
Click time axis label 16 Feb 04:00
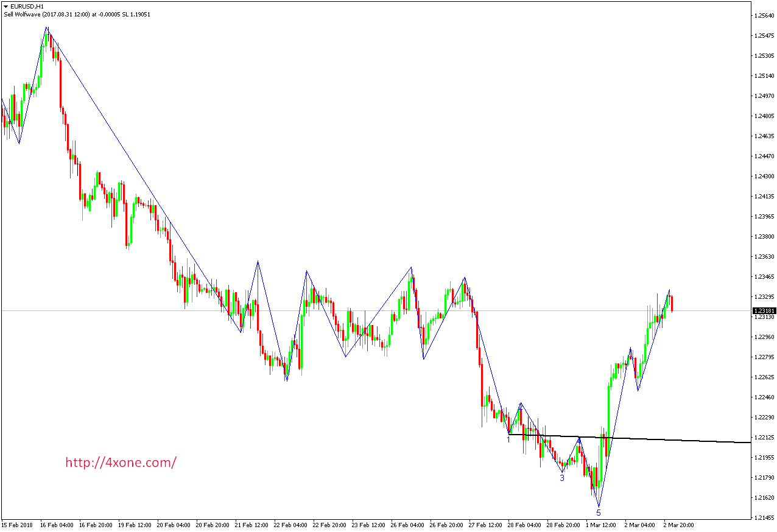[x=57, y=525]
